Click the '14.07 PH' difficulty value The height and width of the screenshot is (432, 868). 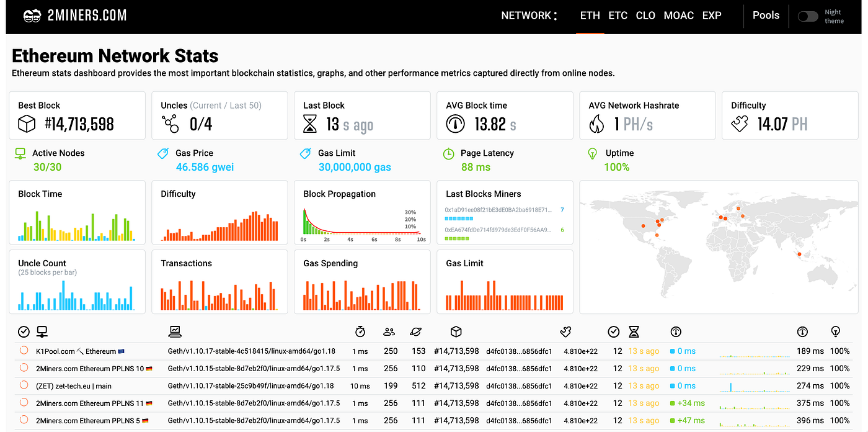point(782,124)
